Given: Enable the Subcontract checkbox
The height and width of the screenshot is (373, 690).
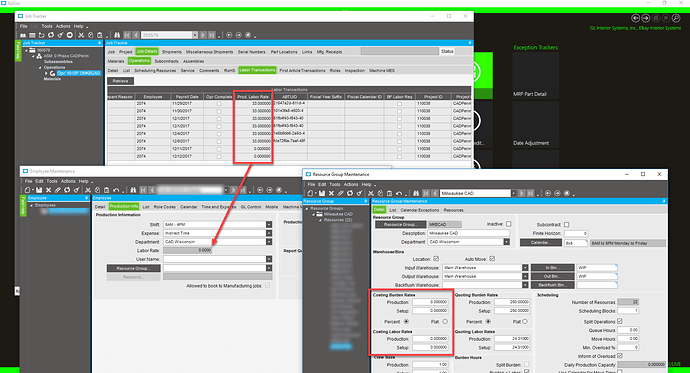Looking at the screenshot, I should tap(566, 224).
